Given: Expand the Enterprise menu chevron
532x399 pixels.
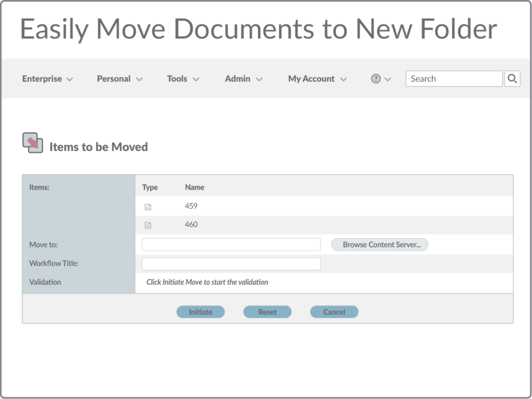Looking at the screenshot, I should pyautogui.click(x=70, y=79).
